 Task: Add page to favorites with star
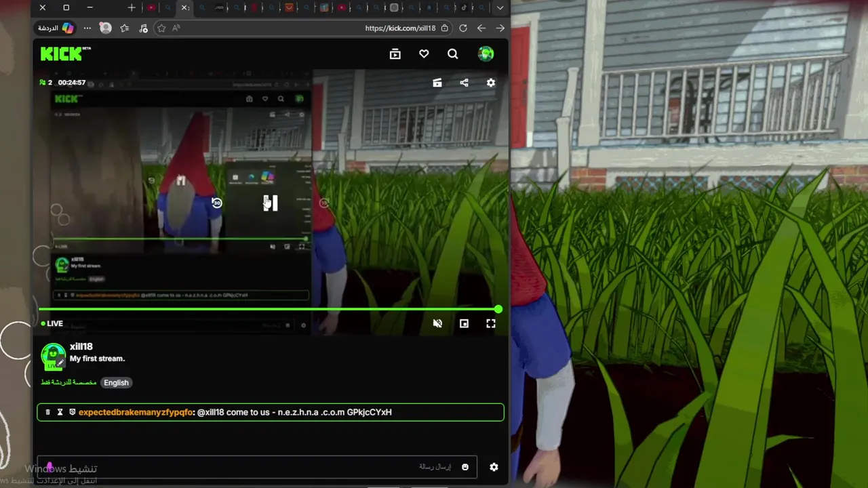pos(161,28)
